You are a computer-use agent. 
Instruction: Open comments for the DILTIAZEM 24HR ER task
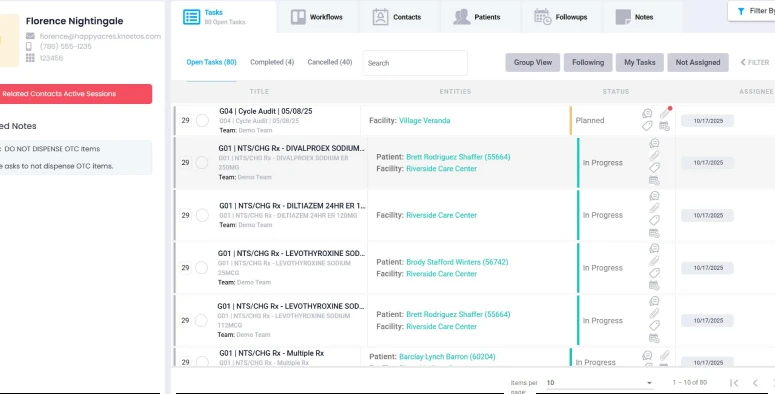click(x=654, y=196)
